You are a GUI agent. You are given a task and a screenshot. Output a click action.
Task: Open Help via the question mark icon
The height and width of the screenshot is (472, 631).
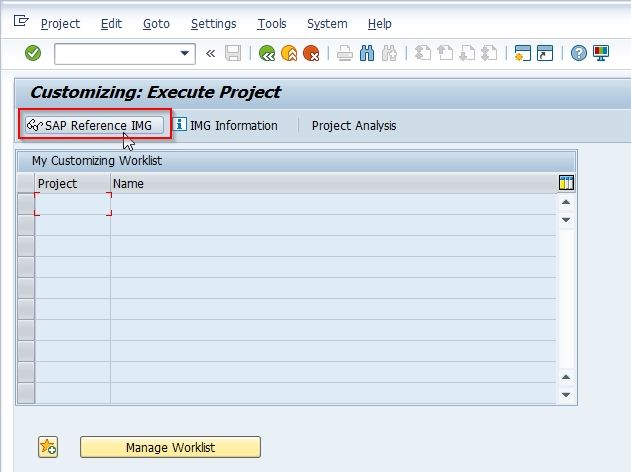[579, 53]
